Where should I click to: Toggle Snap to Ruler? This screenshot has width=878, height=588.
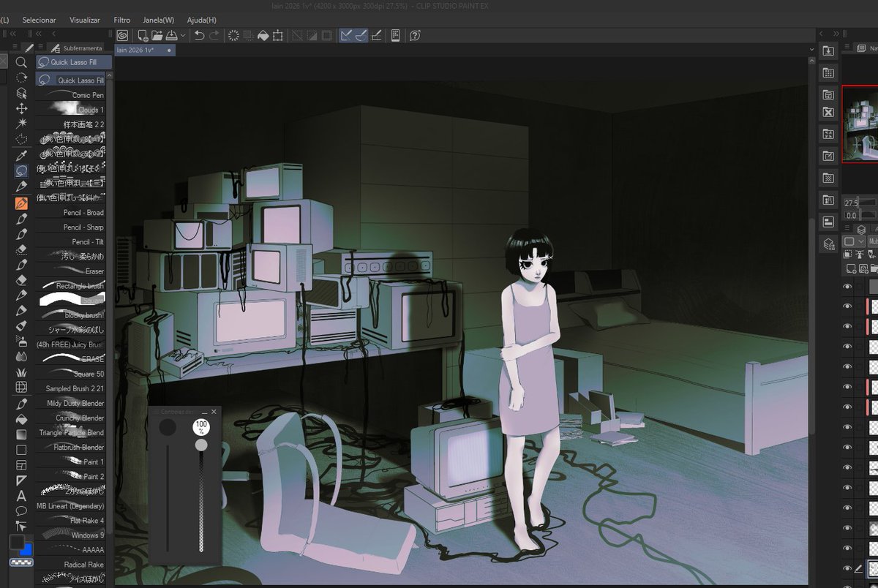[346, 35]
